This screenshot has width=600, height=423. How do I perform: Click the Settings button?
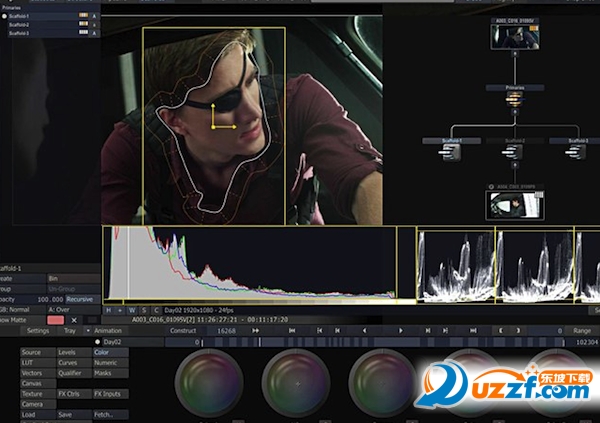tap(38, 330)
